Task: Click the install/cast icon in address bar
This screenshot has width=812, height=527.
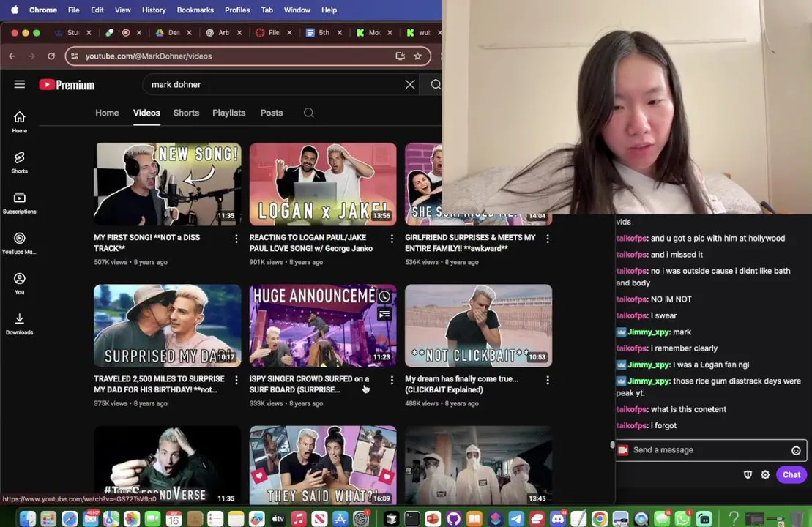Action: click(x=400, y=56)
